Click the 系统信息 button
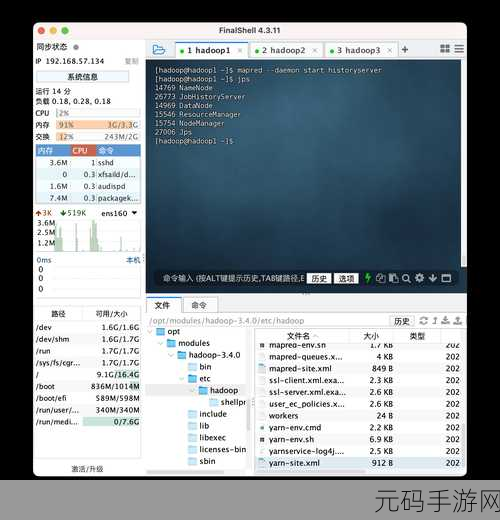 82,77
